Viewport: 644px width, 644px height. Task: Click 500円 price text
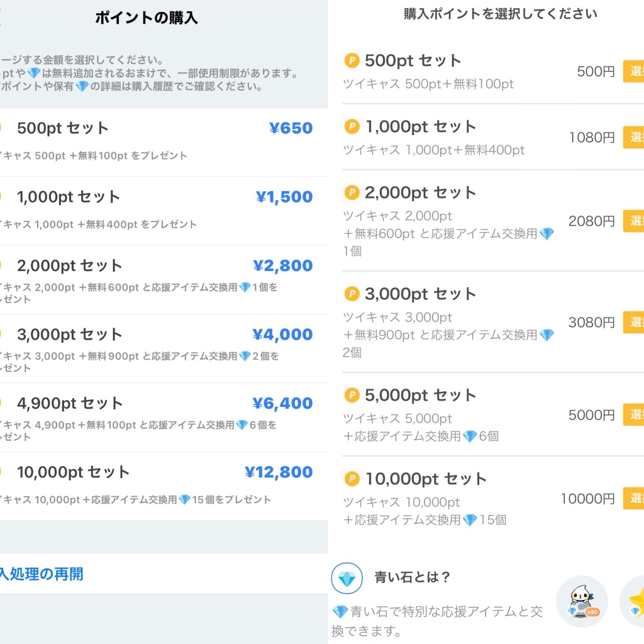(x=596, y=72)
